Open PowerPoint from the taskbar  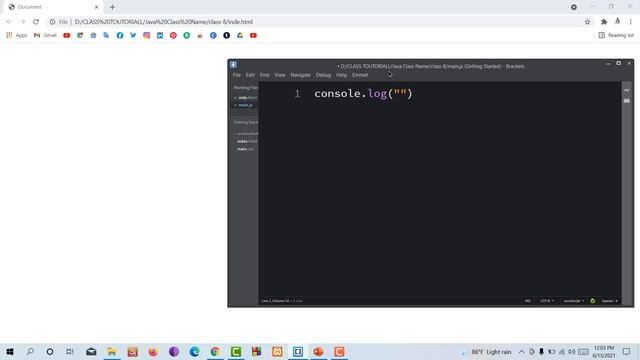[x=318, y=352]
